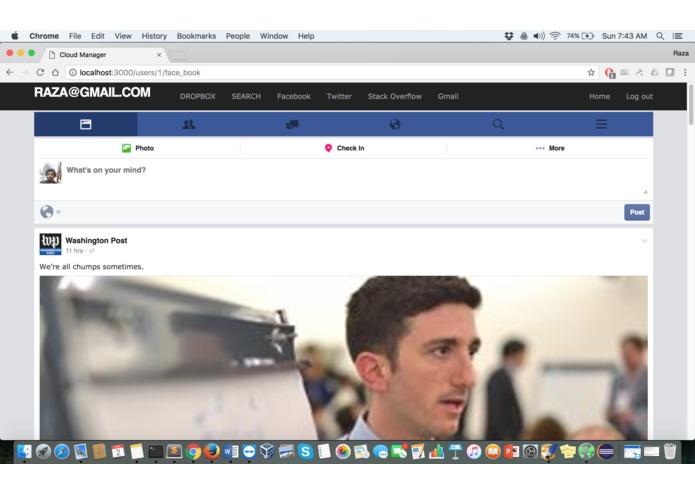Bookmark the page with the star icon
Screen dimensions: 695x494
pyautogui.click(x=591, y=72)
